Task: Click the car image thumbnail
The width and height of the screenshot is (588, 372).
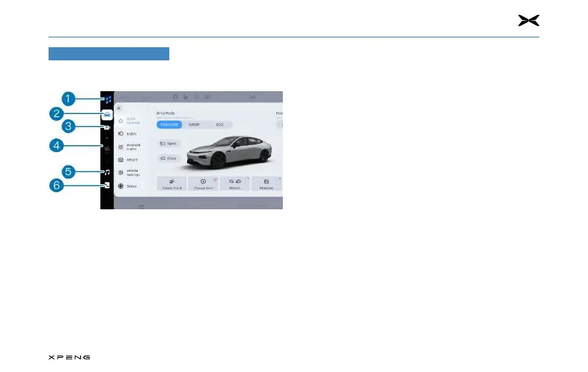Action: [230, 152]
